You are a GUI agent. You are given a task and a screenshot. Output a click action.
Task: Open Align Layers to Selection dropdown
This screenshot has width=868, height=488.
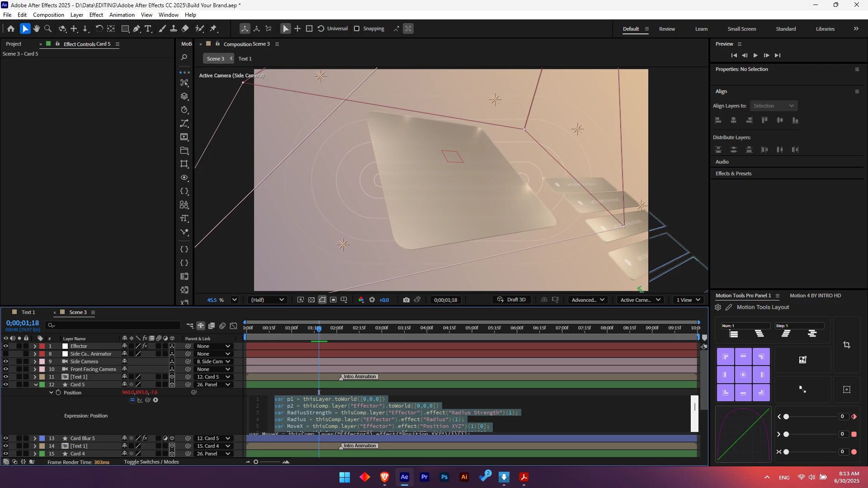click(774, 106)
